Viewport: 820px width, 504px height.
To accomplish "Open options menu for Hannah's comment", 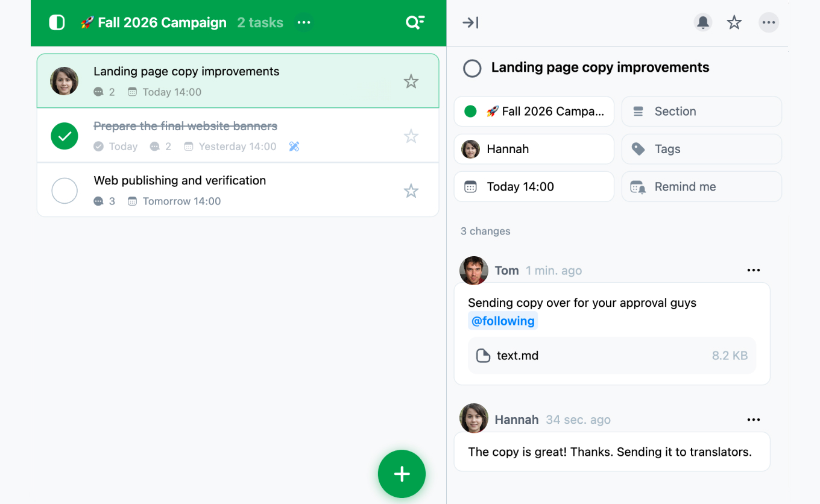I will [754, 420].
